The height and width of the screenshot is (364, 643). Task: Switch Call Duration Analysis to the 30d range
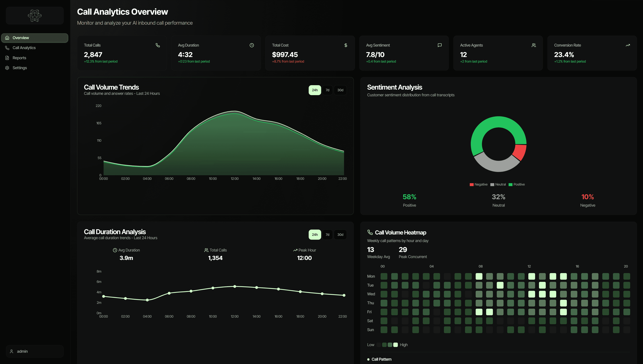pos(340,234)
